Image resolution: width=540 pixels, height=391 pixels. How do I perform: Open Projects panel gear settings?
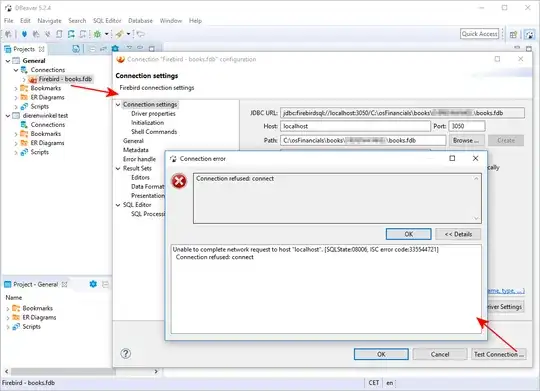115,49
